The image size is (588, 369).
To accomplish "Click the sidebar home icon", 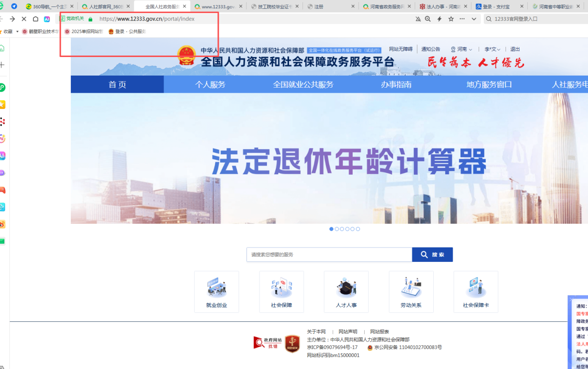I will coord(2,48).
